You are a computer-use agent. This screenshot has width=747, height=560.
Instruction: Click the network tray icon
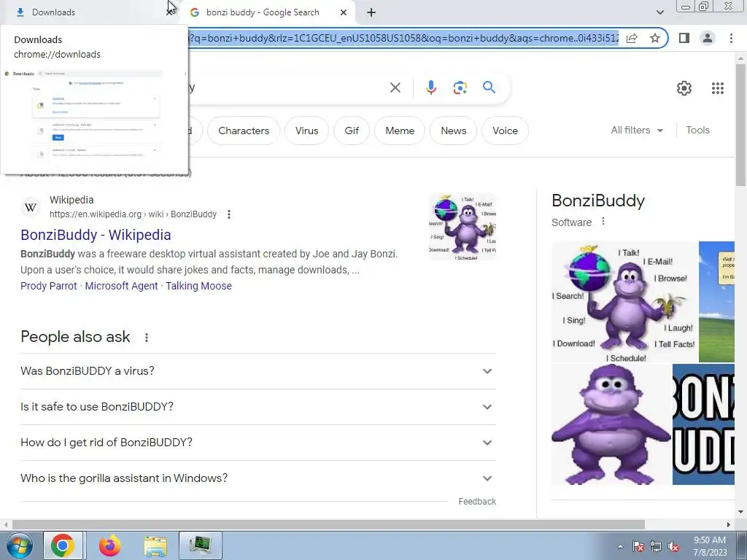coord(656,546)
